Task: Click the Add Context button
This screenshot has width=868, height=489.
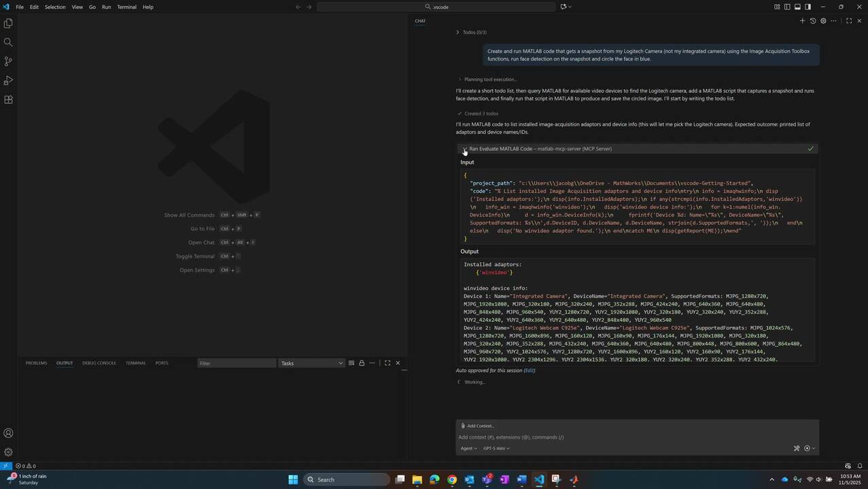Action: (x=477, y=426)
